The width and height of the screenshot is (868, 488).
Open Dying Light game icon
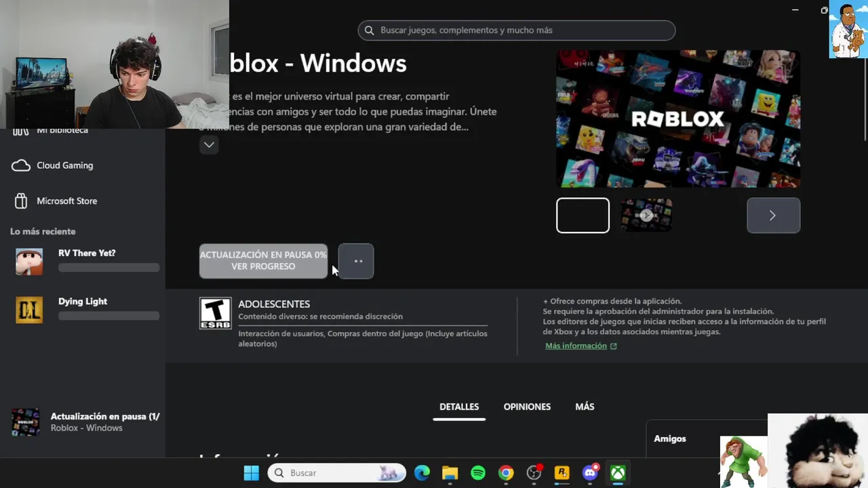tap(29, 310)
